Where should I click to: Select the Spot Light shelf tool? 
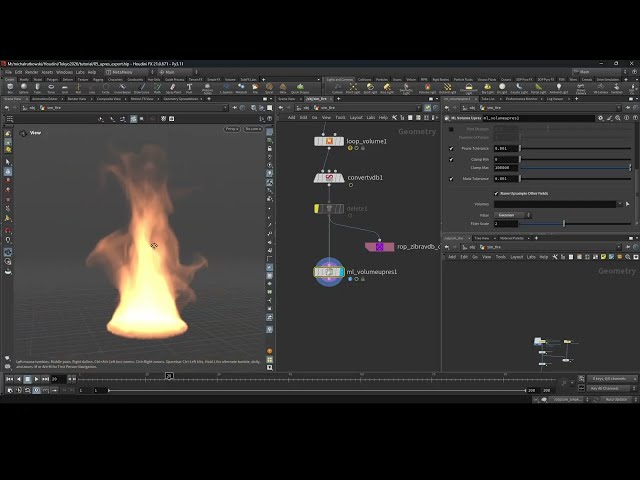[x=370, y=87]
